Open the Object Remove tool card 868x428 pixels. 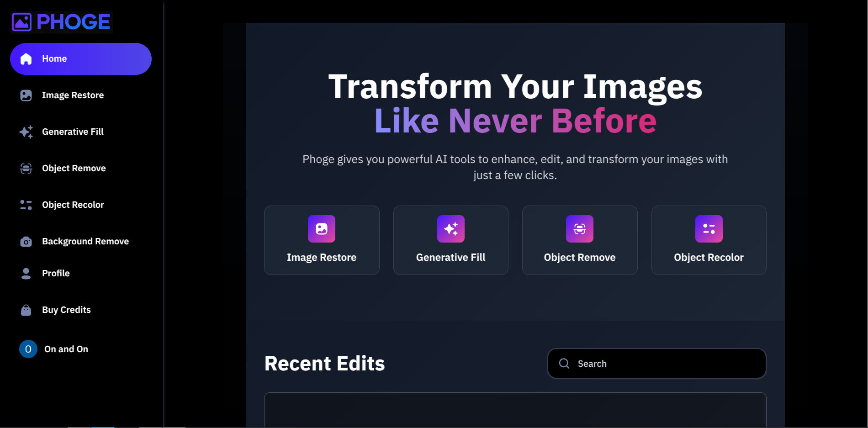coord(579,240)
